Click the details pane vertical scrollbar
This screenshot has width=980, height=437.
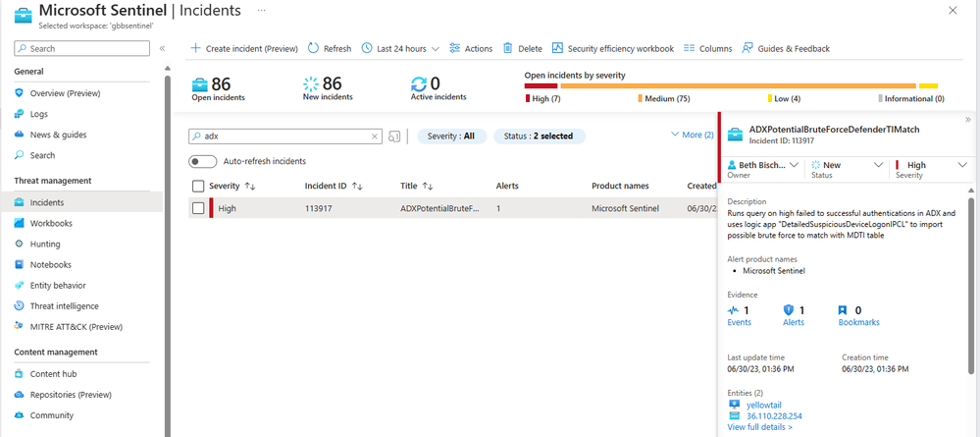[x=970, y=286]
